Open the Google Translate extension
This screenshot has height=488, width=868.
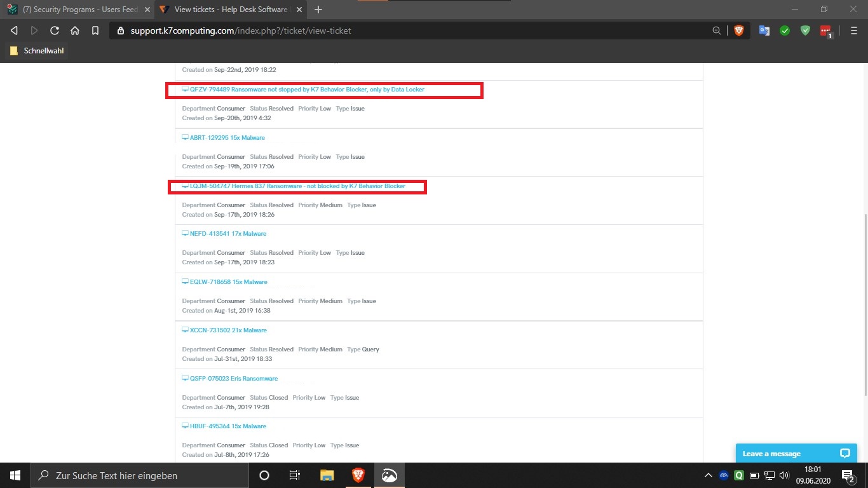tap(764, 30)
